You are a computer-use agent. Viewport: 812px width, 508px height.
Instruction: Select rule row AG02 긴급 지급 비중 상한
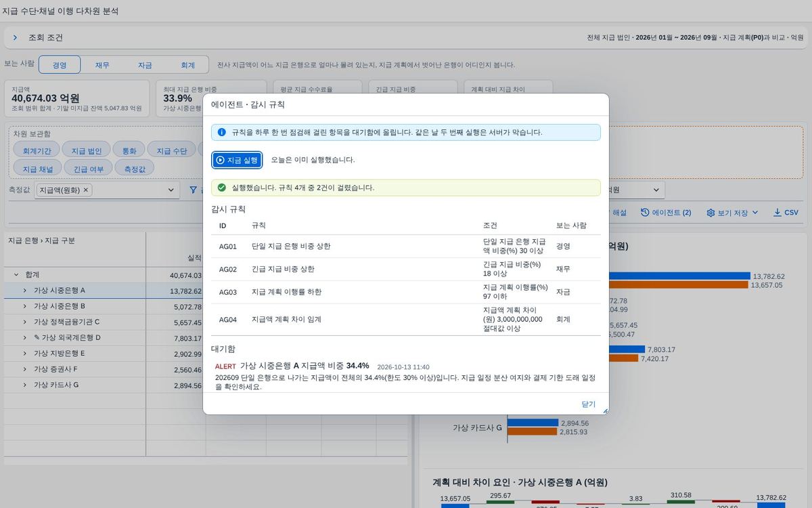click(406, 269)
